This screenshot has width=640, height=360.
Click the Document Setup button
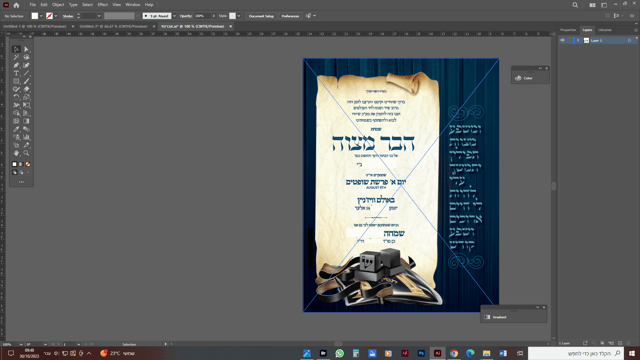pos(261,16)
